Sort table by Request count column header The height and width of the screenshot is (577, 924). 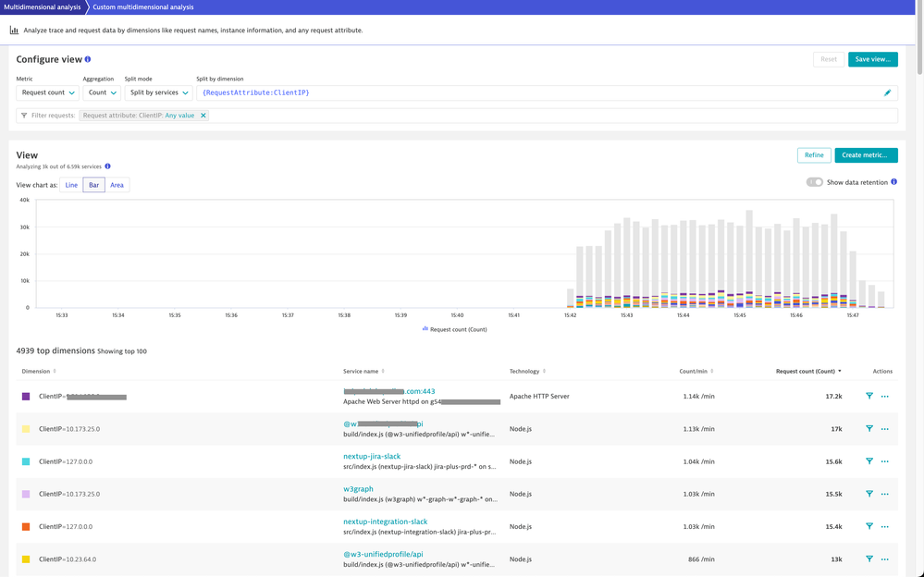pyautogui.click(x=807, y=371)
